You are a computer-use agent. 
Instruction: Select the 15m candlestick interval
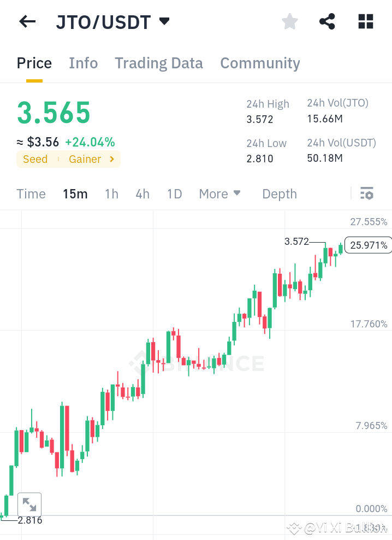(x=75, y=193)
